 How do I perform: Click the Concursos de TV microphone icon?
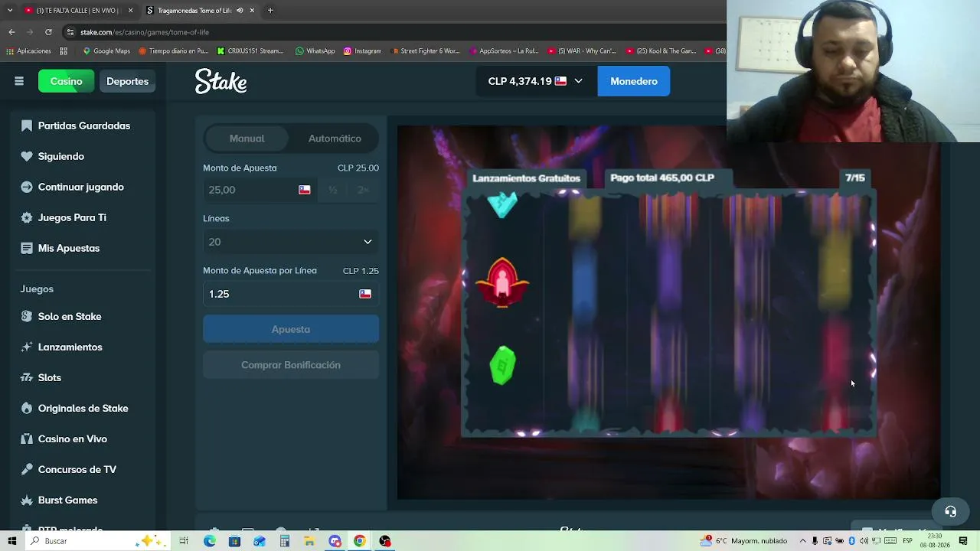(27, 469)
